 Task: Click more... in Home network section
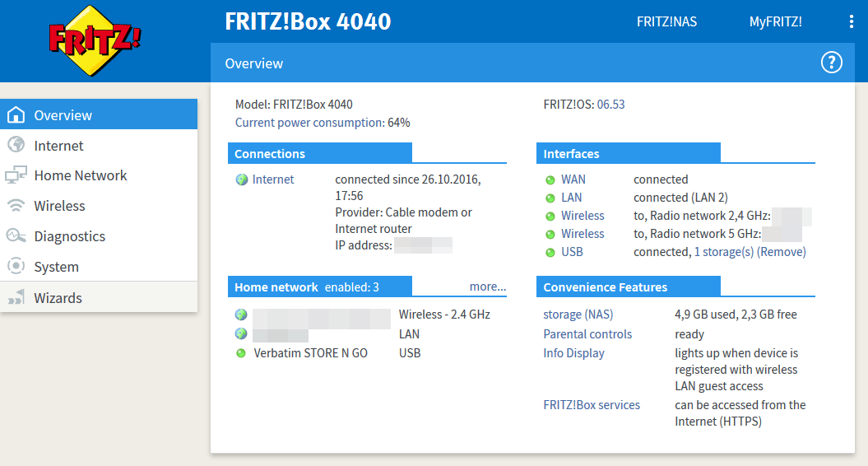[488, 287]
